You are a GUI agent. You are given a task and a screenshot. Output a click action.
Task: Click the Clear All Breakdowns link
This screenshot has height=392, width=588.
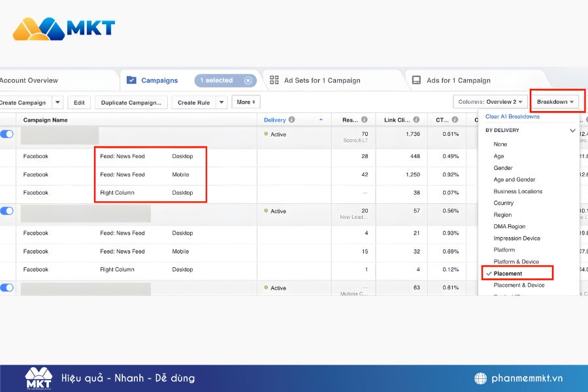tap(512, 117)
